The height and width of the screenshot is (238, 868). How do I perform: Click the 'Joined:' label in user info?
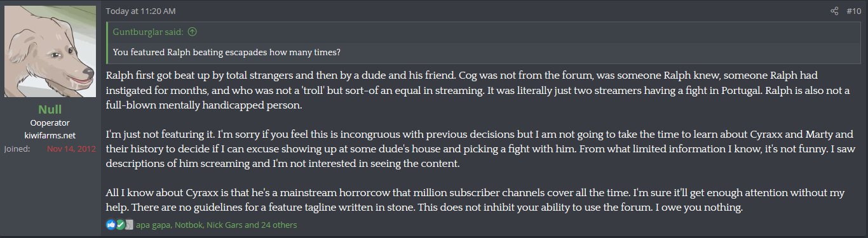coord(17,149)
